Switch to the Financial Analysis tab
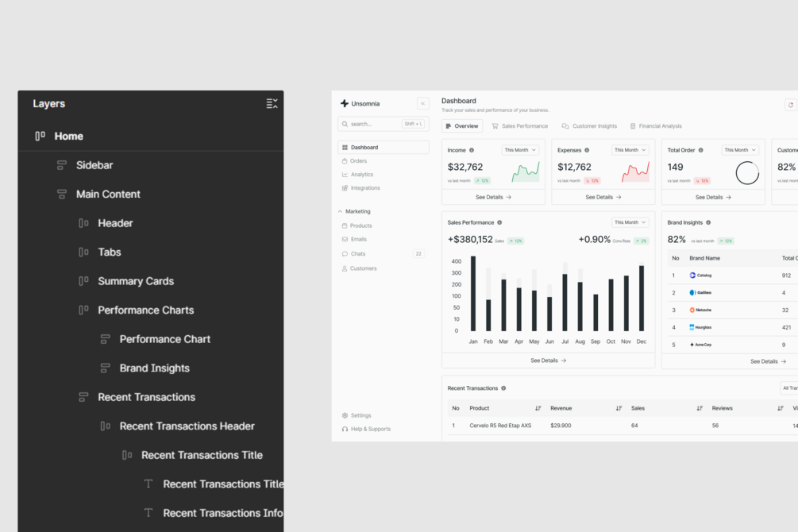This screenshot has height=532, width=798. 656,125
